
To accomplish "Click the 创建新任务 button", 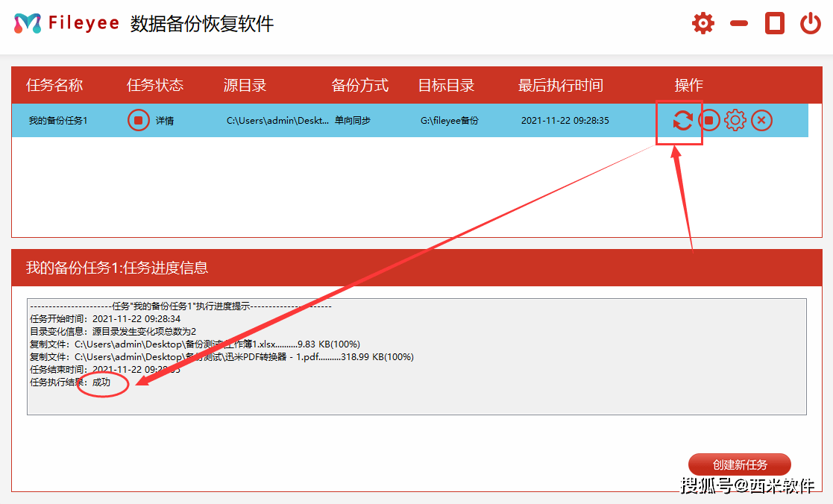I will (741, 464).
